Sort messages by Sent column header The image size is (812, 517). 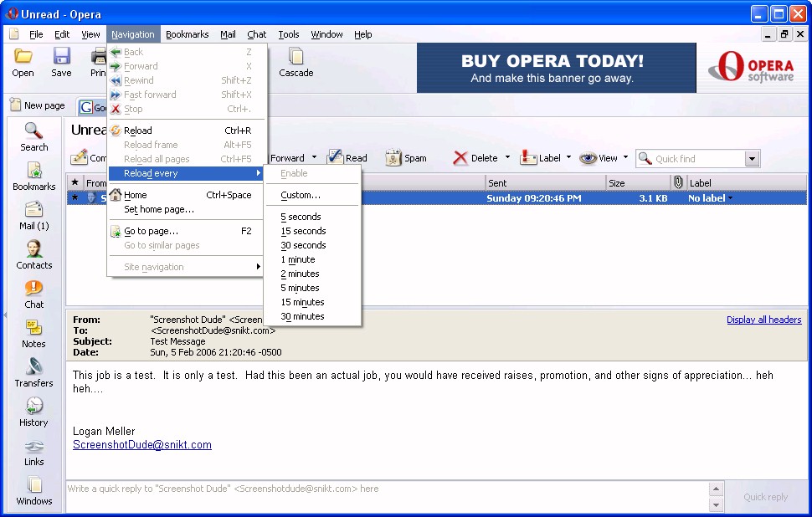coord(544,182)
